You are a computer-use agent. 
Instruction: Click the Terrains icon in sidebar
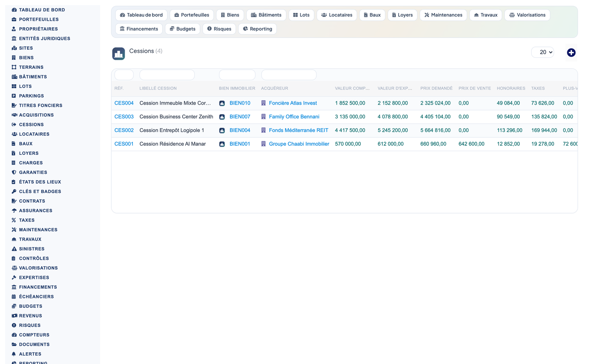point(14,67)
